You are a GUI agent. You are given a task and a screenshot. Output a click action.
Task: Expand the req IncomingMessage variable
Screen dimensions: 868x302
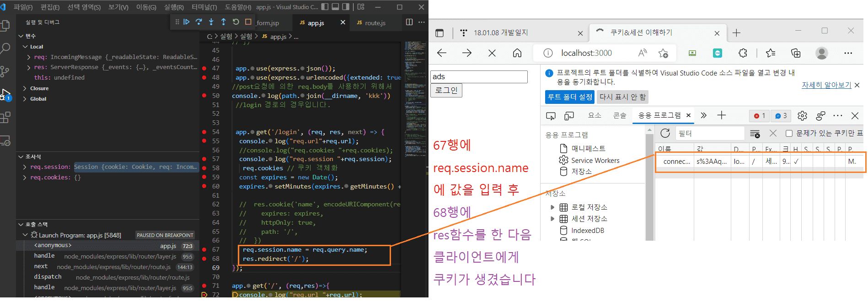pyautogui.click(x=29, y=57)
